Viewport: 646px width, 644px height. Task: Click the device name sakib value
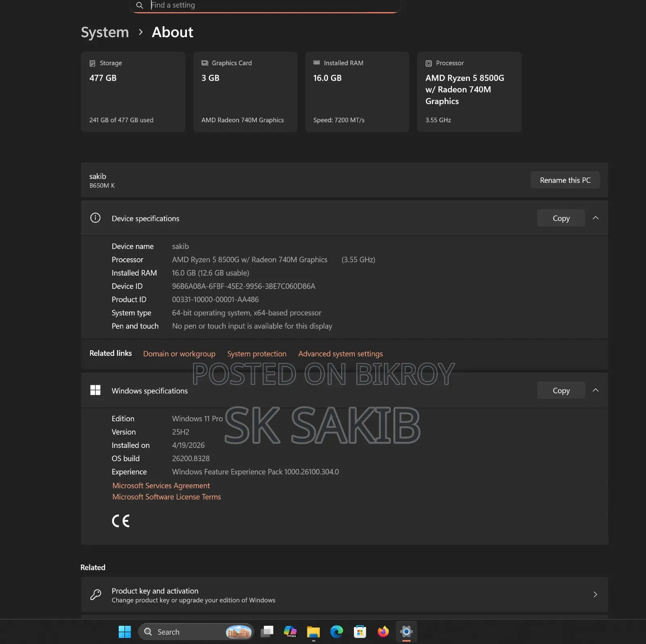point(180,246)
